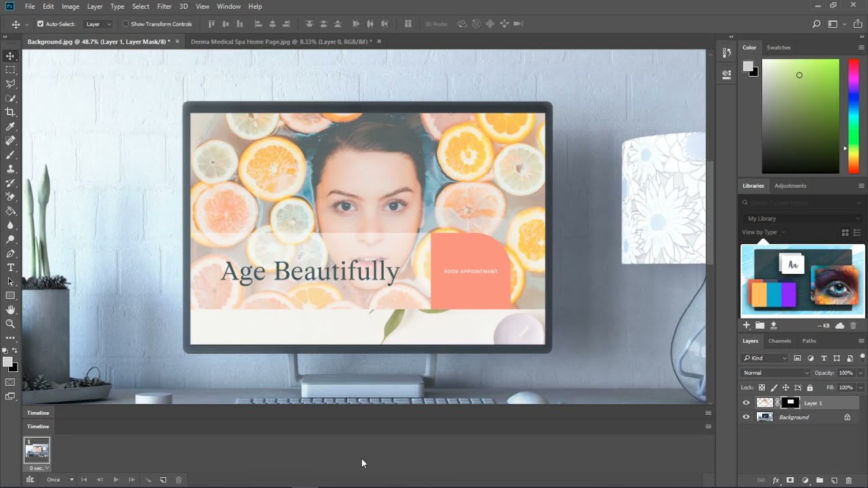Create a new layer in Layers panel
The image size is (868, 488).
(834, 480)
